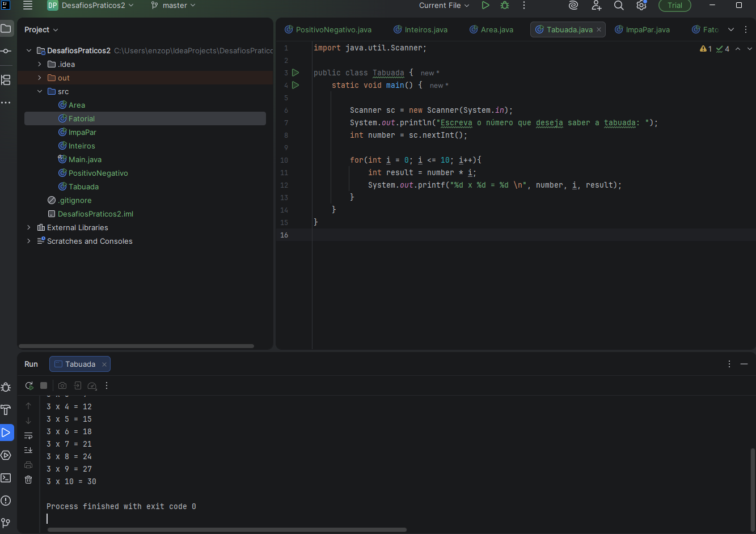The image size is (756, 534).
Task: Expand the .idea folder
Action: tap(40, 64)
